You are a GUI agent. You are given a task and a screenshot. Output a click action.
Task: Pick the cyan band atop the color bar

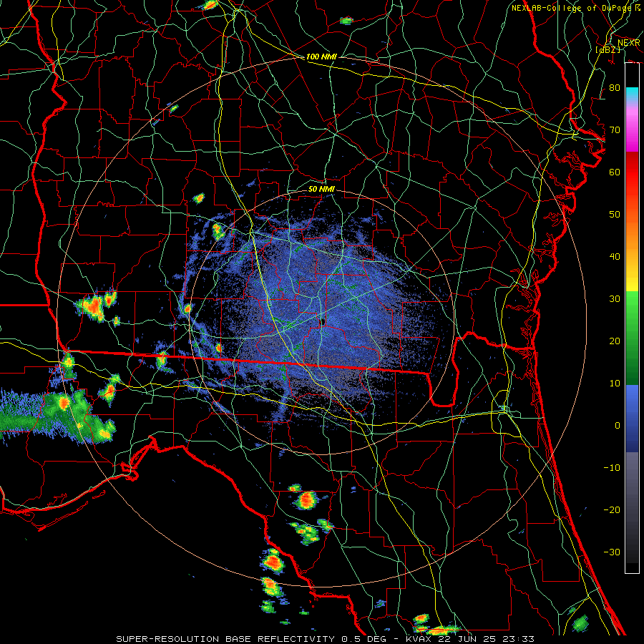click(x=632, y=94)
